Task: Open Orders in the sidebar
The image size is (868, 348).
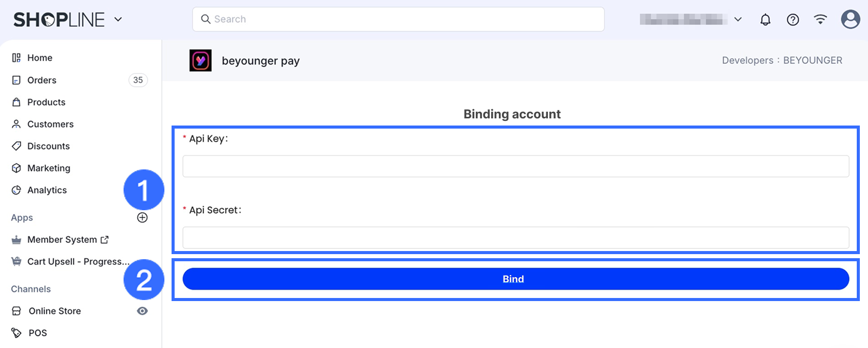Action: (x=42, y=80)
